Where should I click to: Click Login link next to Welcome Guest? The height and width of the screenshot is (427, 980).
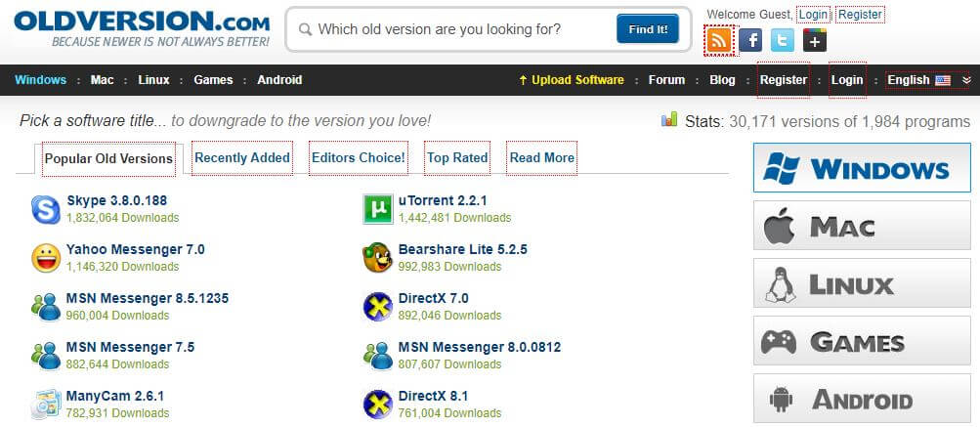(813, 15)
